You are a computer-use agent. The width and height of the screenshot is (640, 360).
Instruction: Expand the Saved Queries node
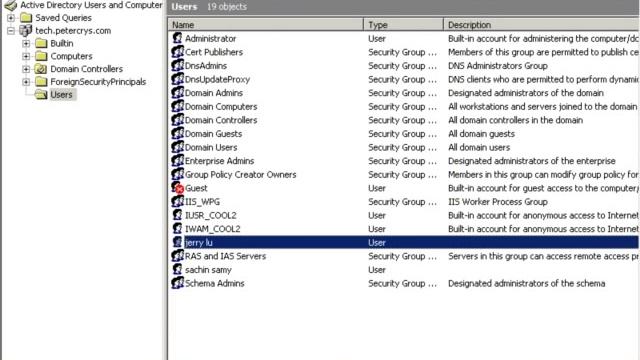coord(11,18)
